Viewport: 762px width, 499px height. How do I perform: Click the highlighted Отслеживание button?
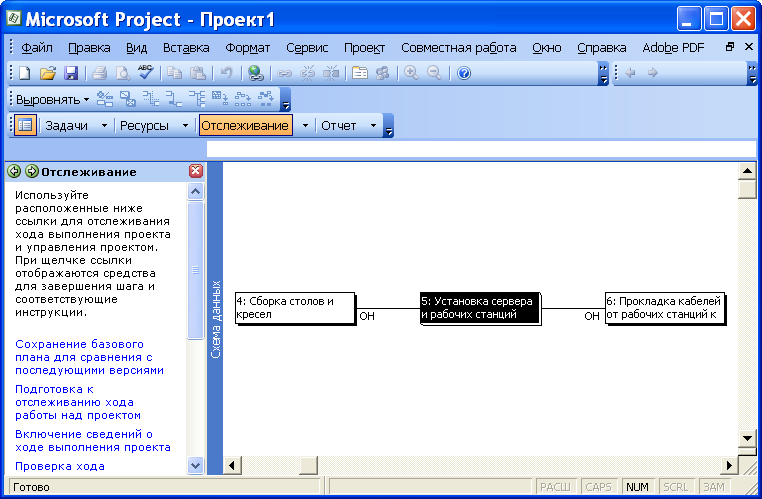coord(245,125)
